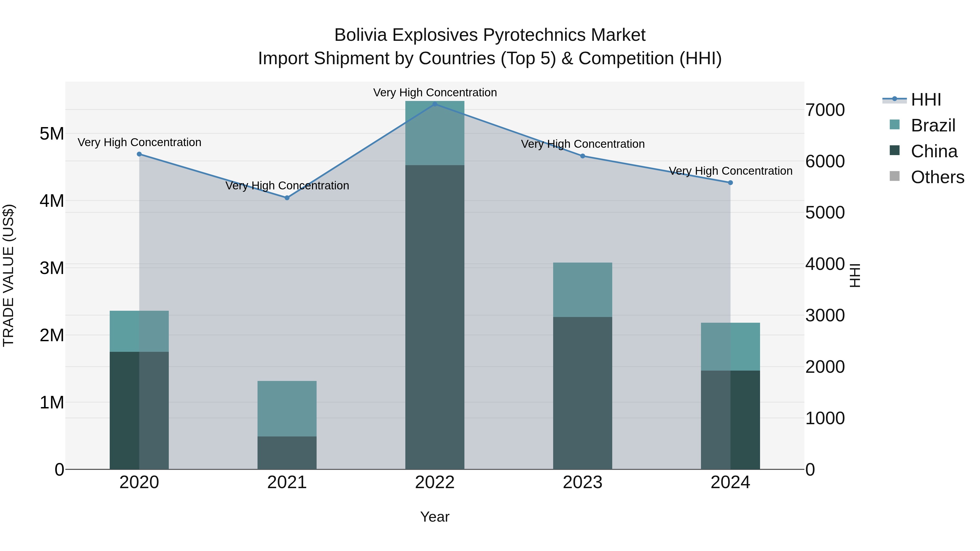This screenshot has width=980, height=551.
Task: Click the China dark green legend swatch
Action: click(895, 150)
